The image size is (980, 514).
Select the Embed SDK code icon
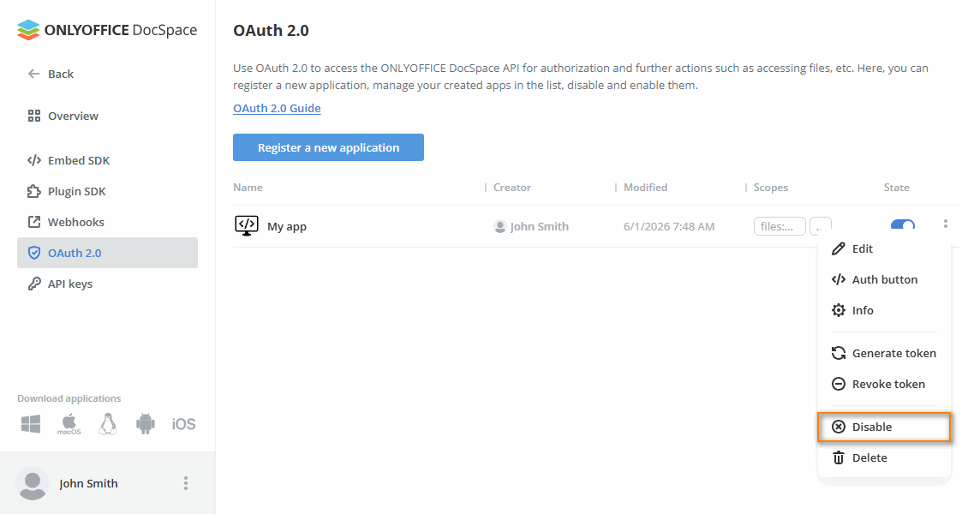click(x=33, y=160)
